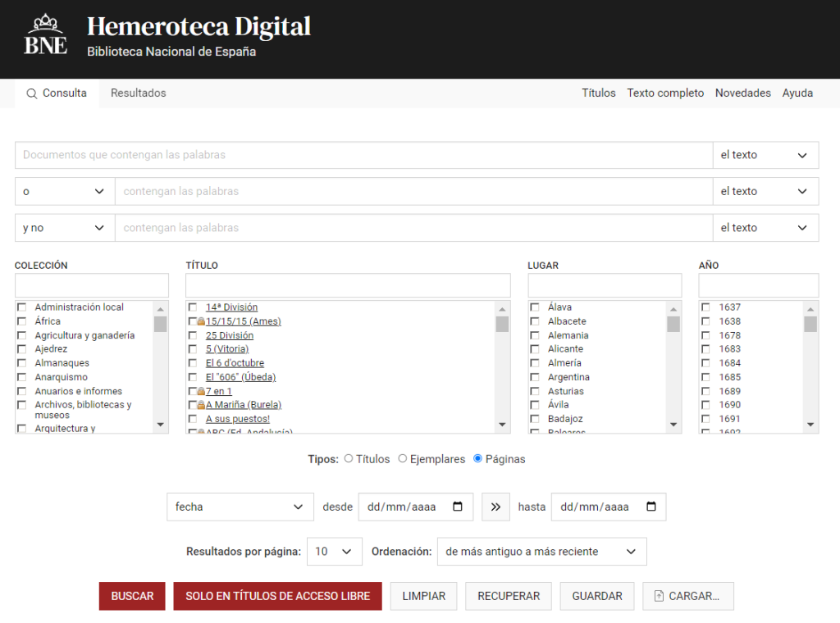Click the lock icon beside A Mariña (Burela)
The height and width of the screenshot is (623, 840).
201,405
